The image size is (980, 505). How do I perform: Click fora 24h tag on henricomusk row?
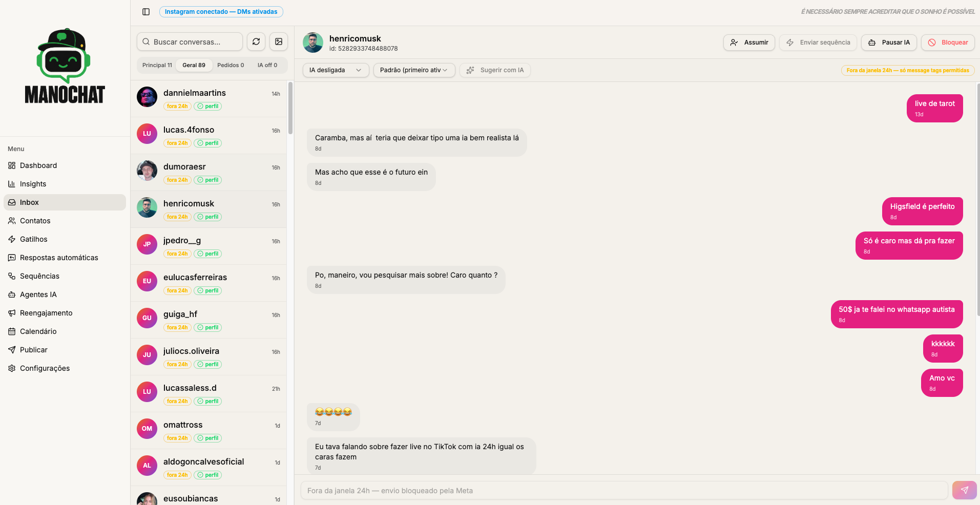pyautogui.click(x=177, y=217)
